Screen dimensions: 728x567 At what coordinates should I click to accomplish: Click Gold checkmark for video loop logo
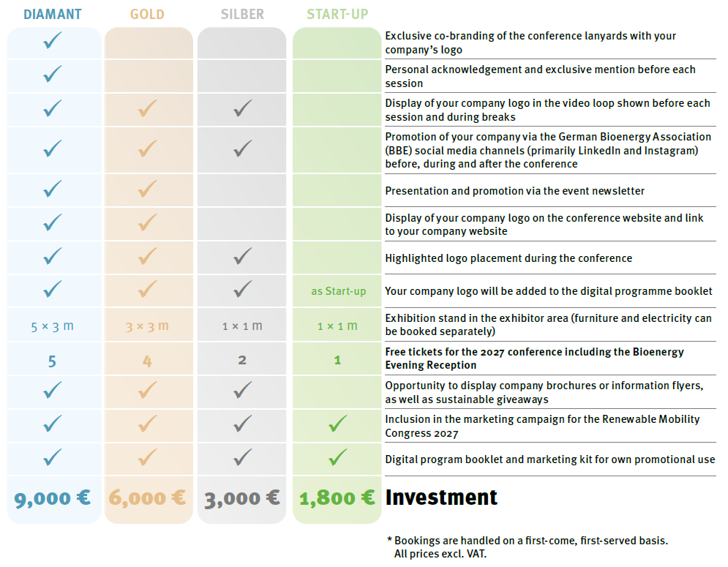[x=148, y=109]
